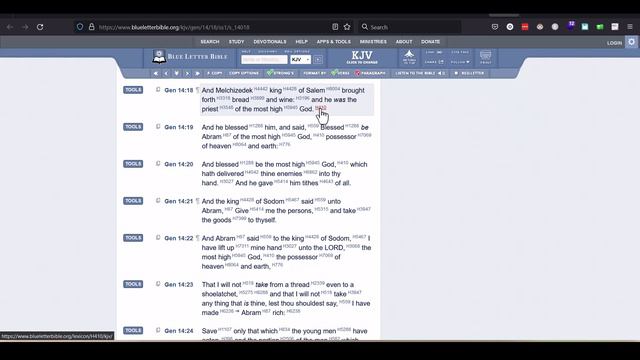Click the red extension icon in toolbar
Image resolution: width=640 pixels, height=360 pixels.
coord(525,27)
